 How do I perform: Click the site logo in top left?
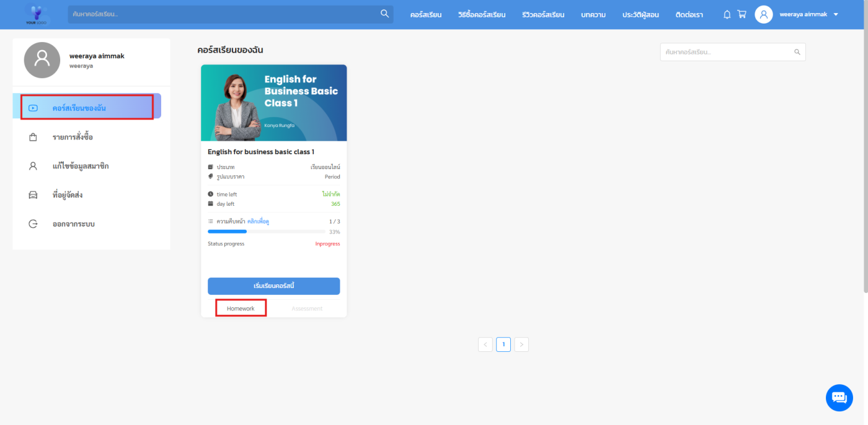coord(38,14)
